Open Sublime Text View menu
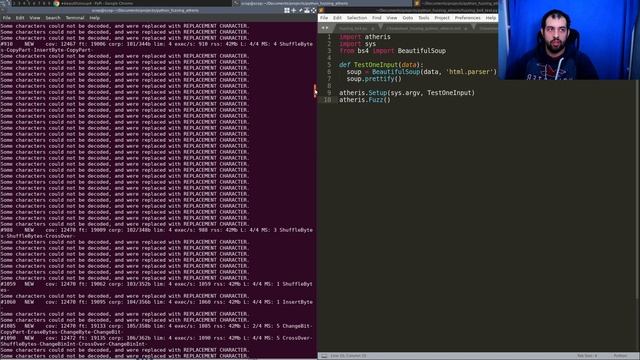This screenshot has width=640, height=360. click(x=392, y=18)
